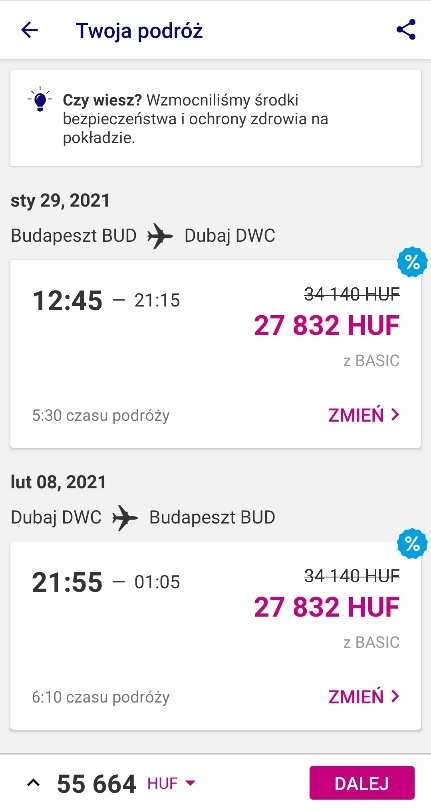Open the 'Czy wiesz?' safety info card

pos(216,118)
